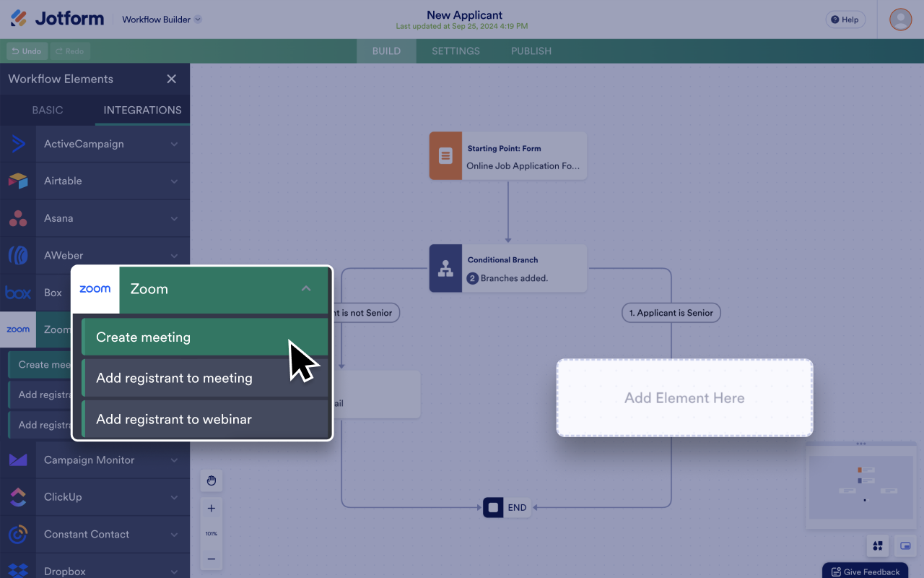Click the ClickUp logo icon
924x578 pixels.
coord(18,497)
